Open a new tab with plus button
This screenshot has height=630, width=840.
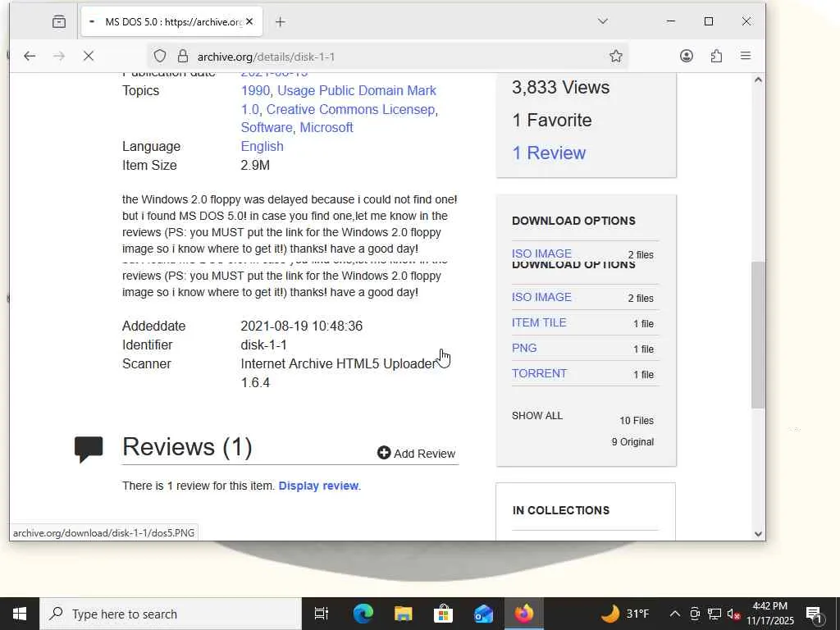click(x=281, y=21)
